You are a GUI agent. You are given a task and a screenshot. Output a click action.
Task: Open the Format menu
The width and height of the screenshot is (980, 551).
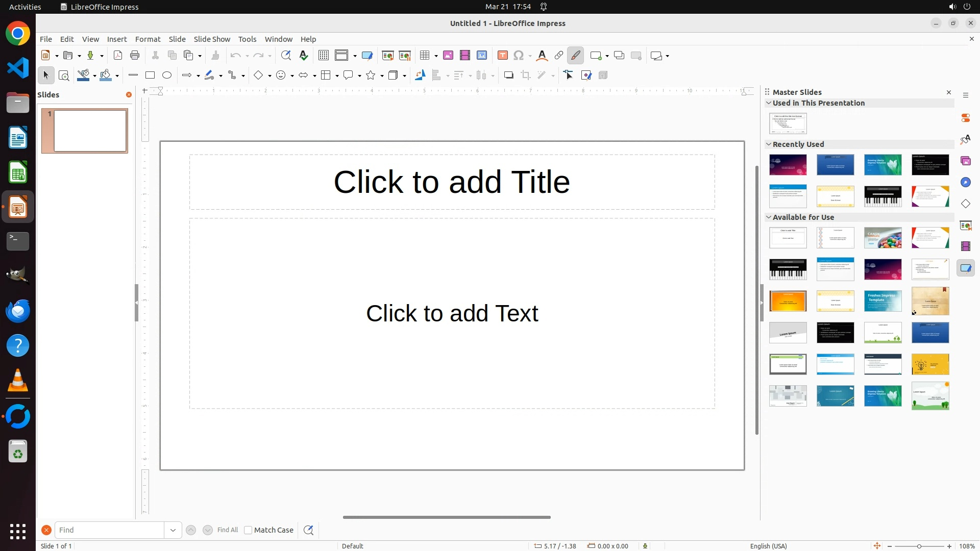click(x=148, y=39)
